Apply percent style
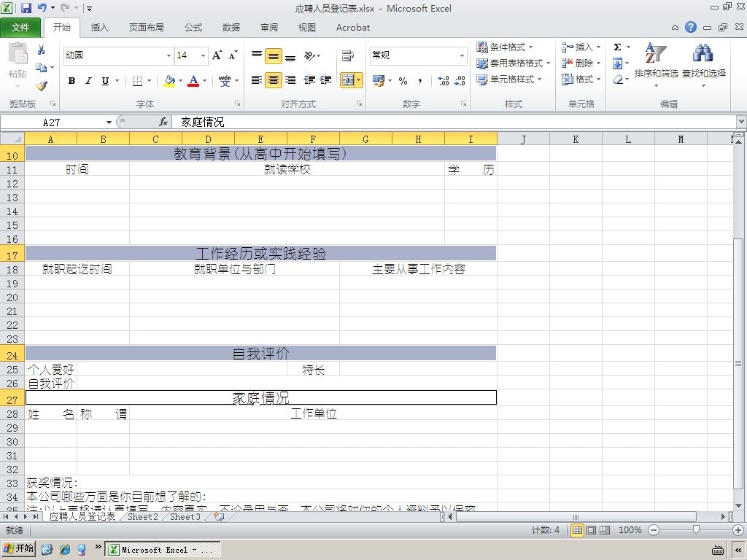This screenshot has width=747, height=560. click(403, 80)
